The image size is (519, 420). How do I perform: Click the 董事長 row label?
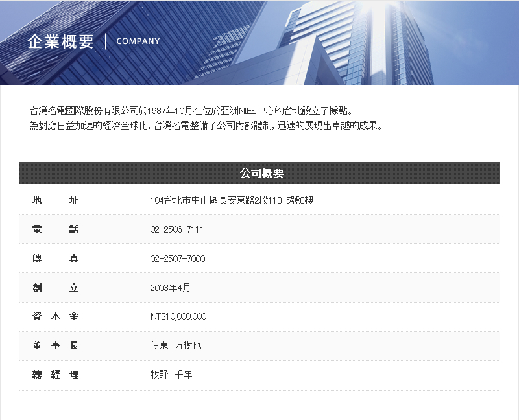pos(55,345)
